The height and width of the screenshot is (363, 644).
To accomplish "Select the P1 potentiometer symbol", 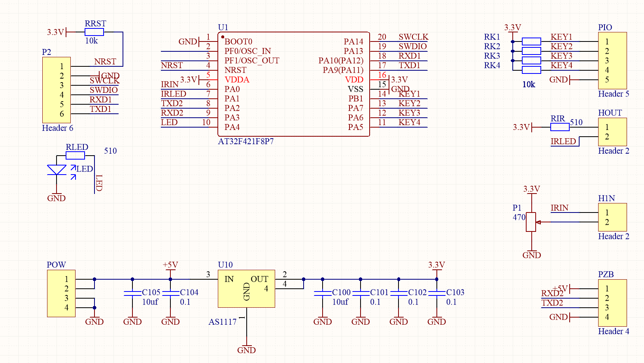I will coord(531,222).
